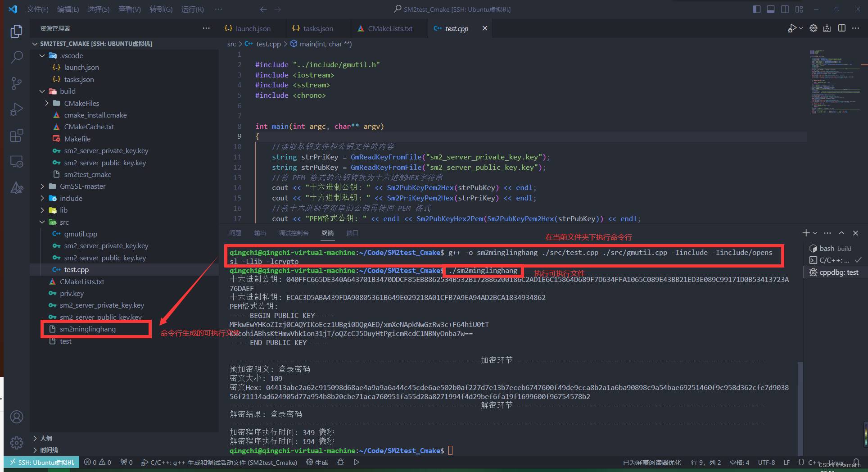Click the New Terminal plus icon
The height and width of the screenshot is (472, 868).
pyautogui.click(x=806, y=233)
